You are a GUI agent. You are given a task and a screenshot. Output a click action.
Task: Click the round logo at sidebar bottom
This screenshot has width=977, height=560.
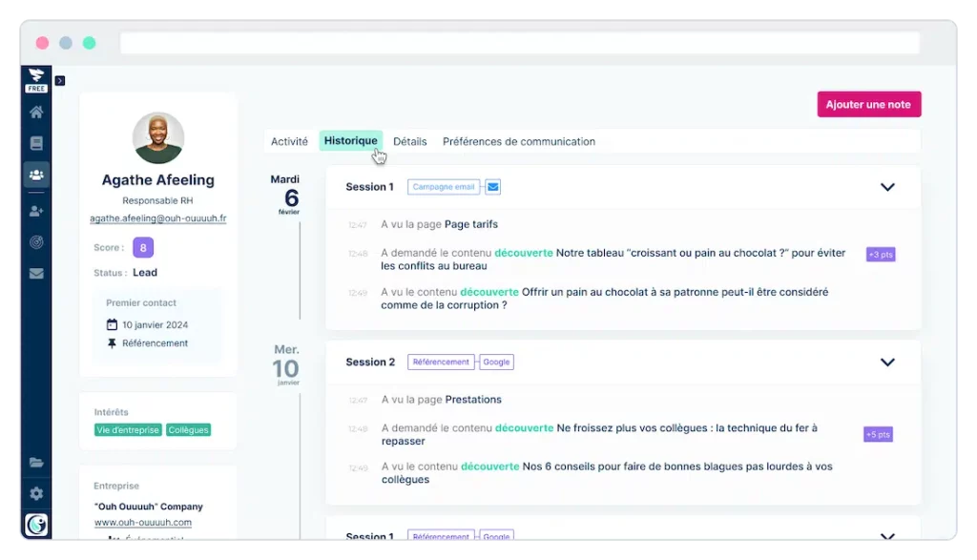pos(36,525)
